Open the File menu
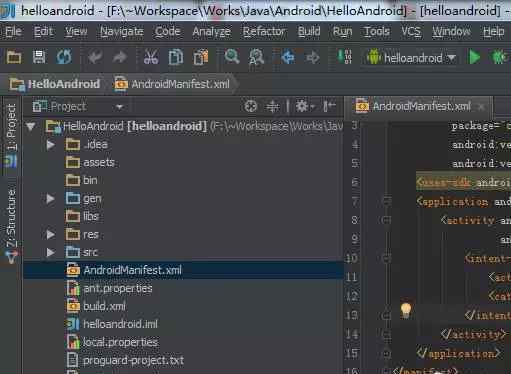The height and width of the screenshot is (374, 511). click(x=14, y=32)
